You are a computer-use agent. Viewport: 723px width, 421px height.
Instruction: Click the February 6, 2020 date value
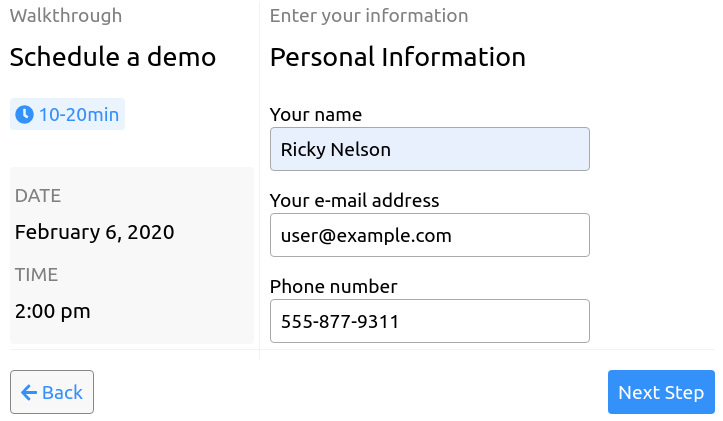pos(95,232)
